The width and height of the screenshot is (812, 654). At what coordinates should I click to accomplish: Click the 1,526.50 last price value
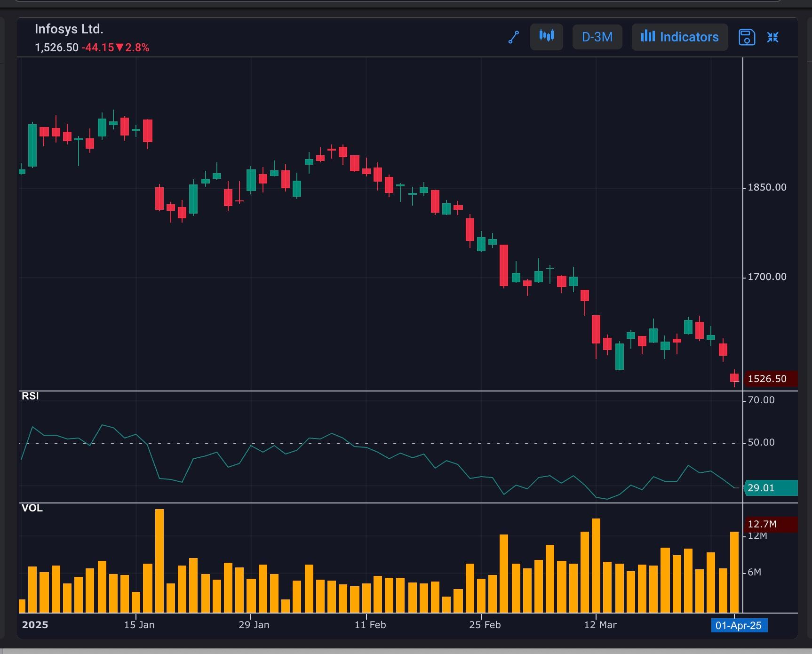click(56, 48)
